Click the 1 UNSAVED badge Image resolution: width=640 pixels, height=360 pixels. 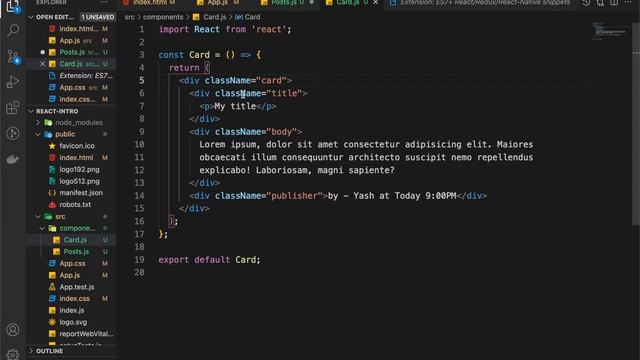(98, 17)
